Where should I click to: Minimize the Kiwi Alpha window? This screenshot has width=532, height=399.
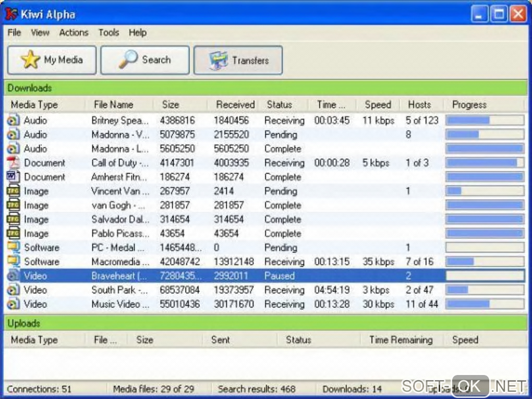pos(479,14)
